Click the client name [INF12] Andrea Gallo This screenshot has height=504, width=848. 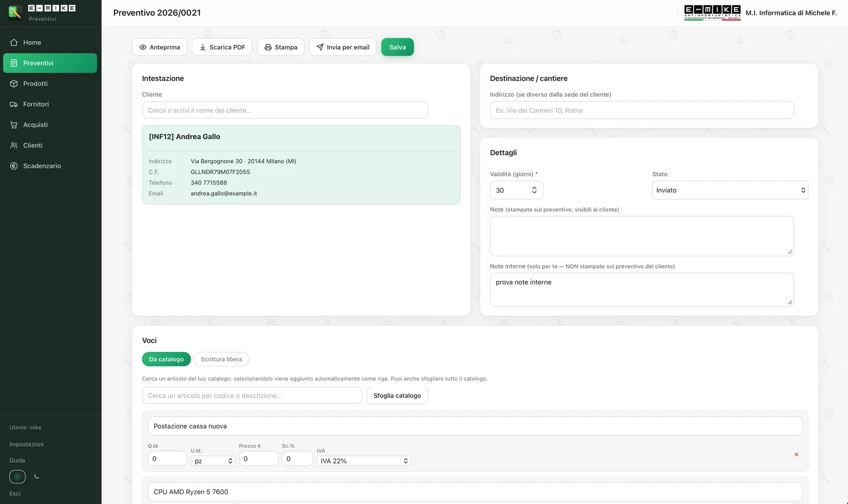(184, 137)
